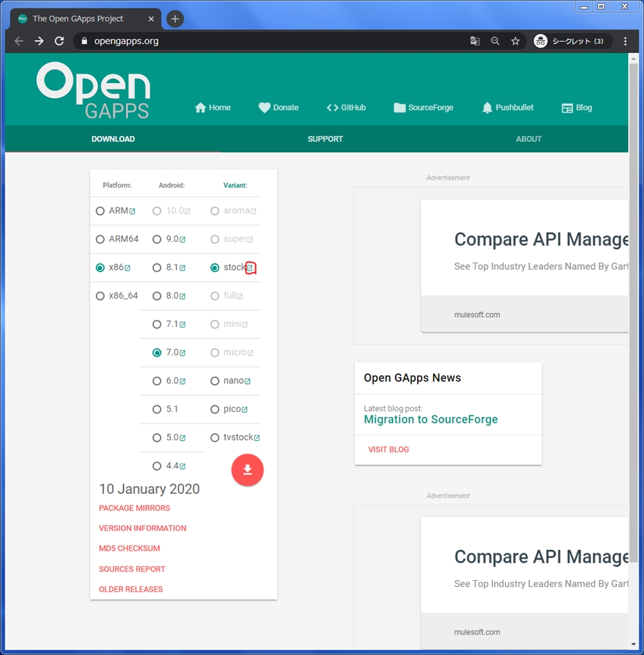Open the translate page icon in address bar
644x655 pixels.
[475, 41]
